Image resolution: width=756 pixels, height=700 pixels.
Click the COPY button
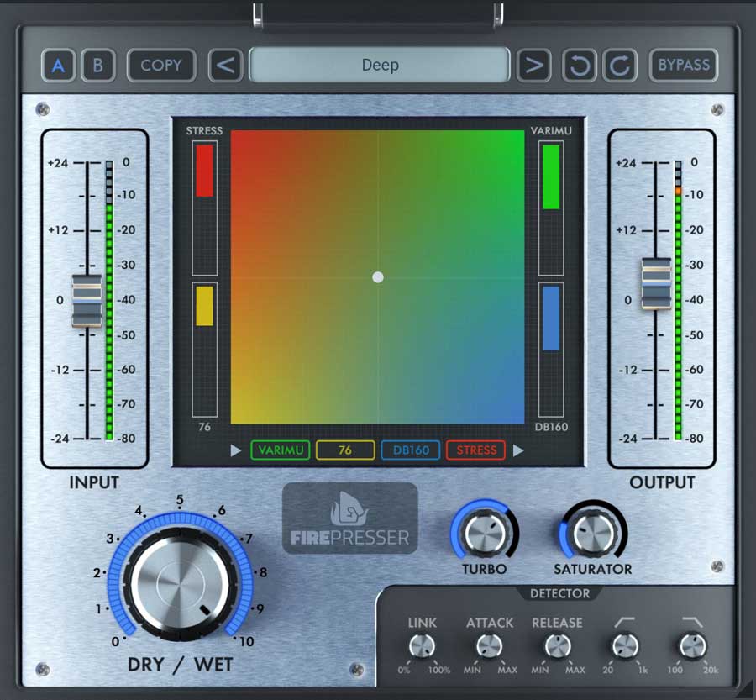(161, 66)
